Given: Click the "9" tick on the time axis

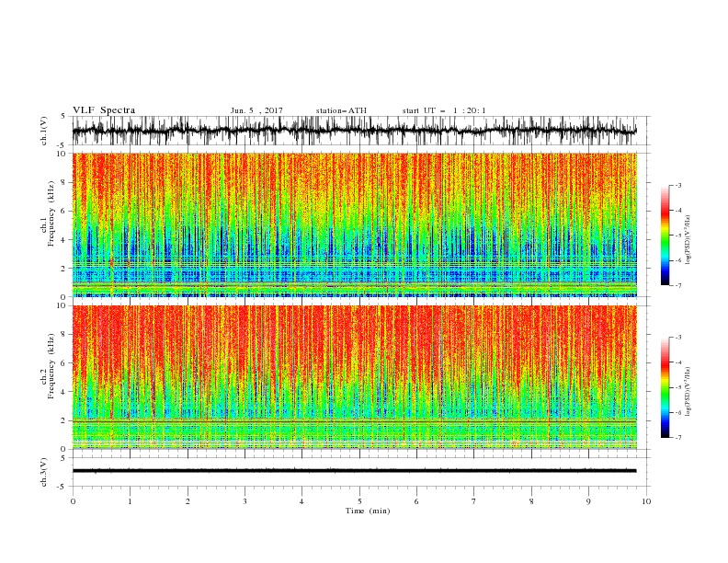Looking at the screenshot, I should coord(588,501).
